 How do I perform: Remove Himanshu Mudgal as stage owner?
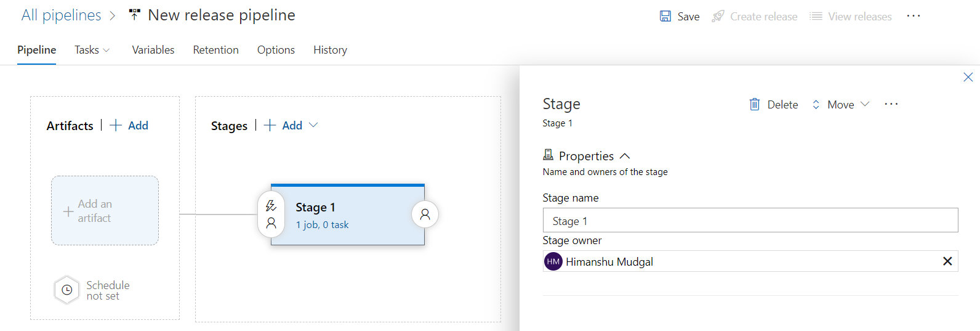point(947,261)
